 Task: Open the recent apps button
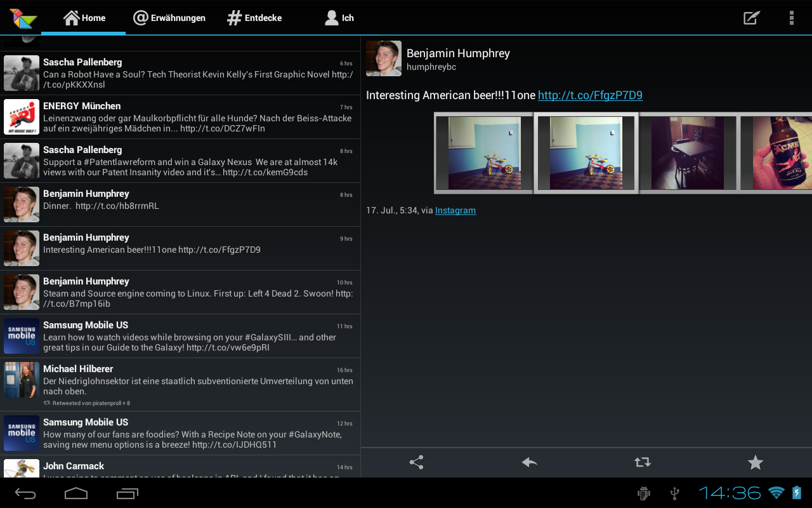pyautogui.click(x=128, y=493)
